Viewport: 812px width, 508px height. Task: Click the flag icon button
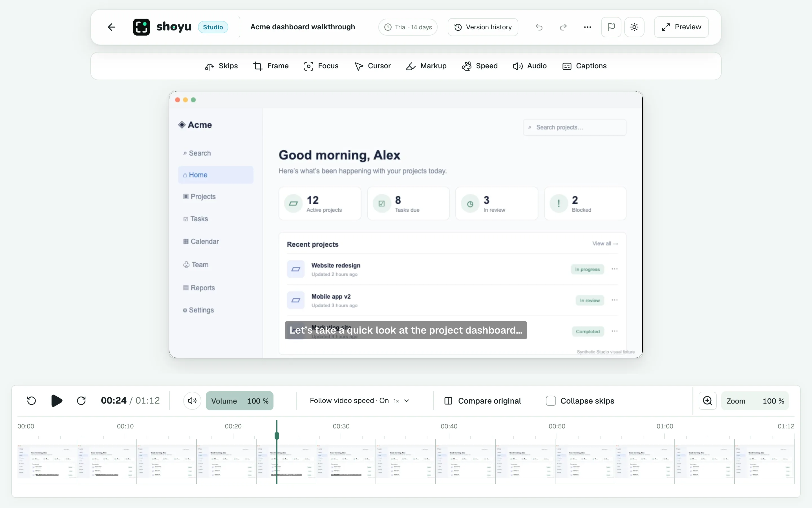(611, 27)
